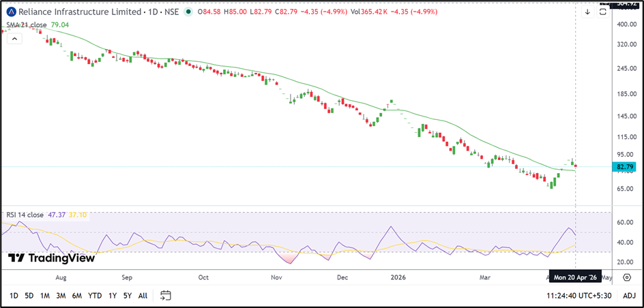Click the 82.79 current price label
This screenshot has width=644, height=308.
(x=626, y=166)
